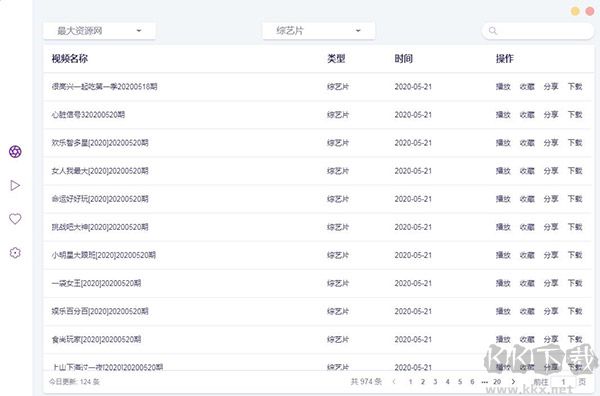Jump to last page 20

point(497,382)
